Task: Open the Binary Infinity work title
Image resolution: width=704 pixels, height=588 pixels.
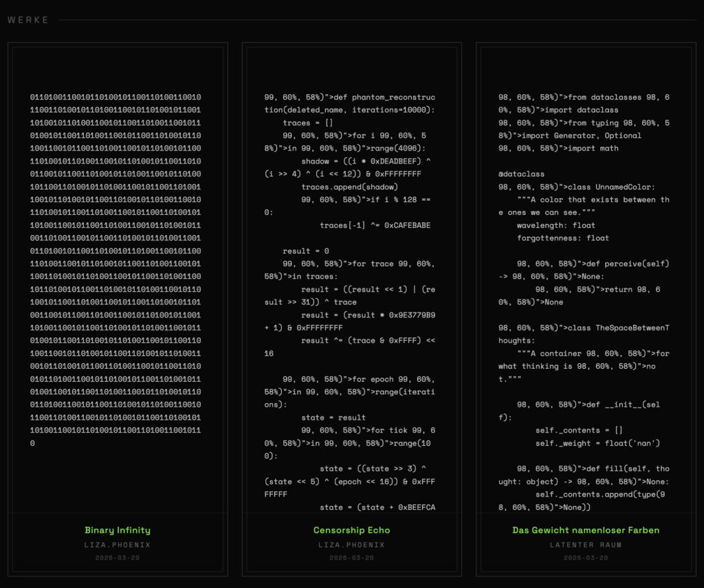Action: [x=118, y=530]
